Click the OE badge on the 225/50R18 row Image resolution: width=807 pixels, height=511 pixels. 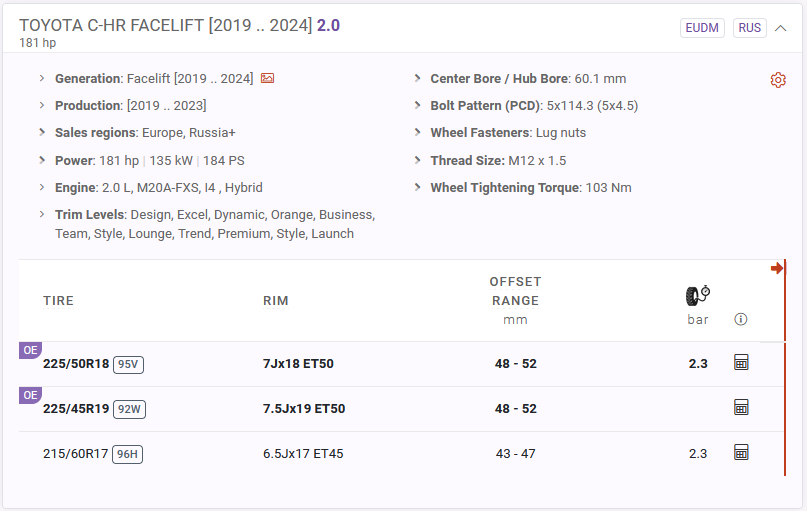(x=30, y=350)
